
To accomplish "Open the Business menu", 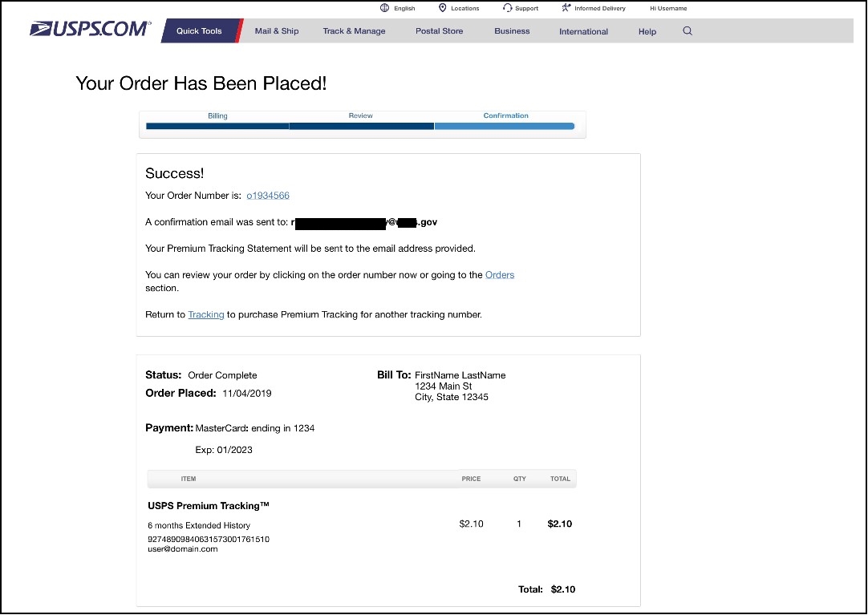I will (x=512, y=31).
